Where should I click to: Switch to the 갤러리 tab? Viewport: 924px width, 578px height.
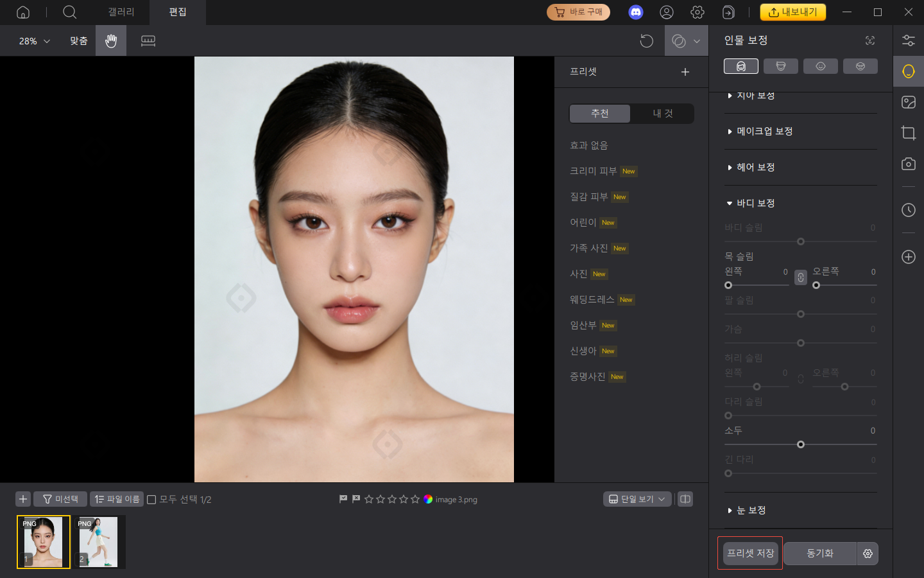[121, 12]
